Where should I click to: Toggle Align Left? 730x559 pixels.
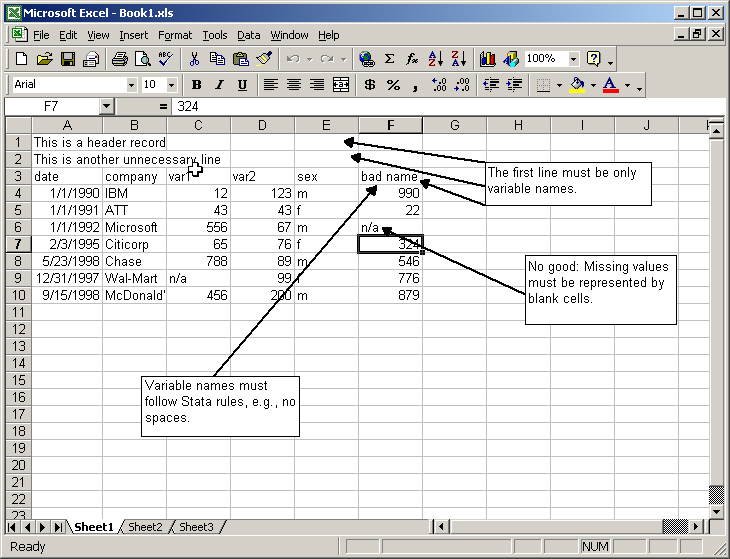[271, 85]
